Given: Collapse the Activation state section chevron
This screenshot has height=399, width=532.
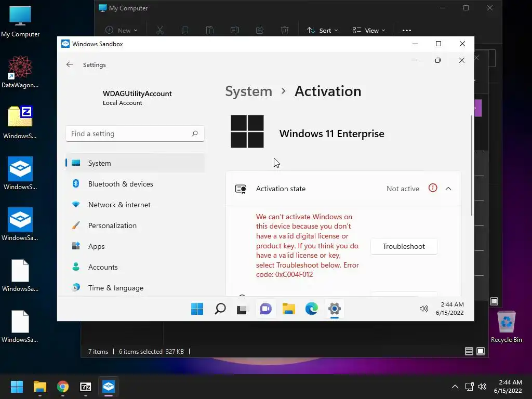Looking at the screenshot, I should (448, 189).
